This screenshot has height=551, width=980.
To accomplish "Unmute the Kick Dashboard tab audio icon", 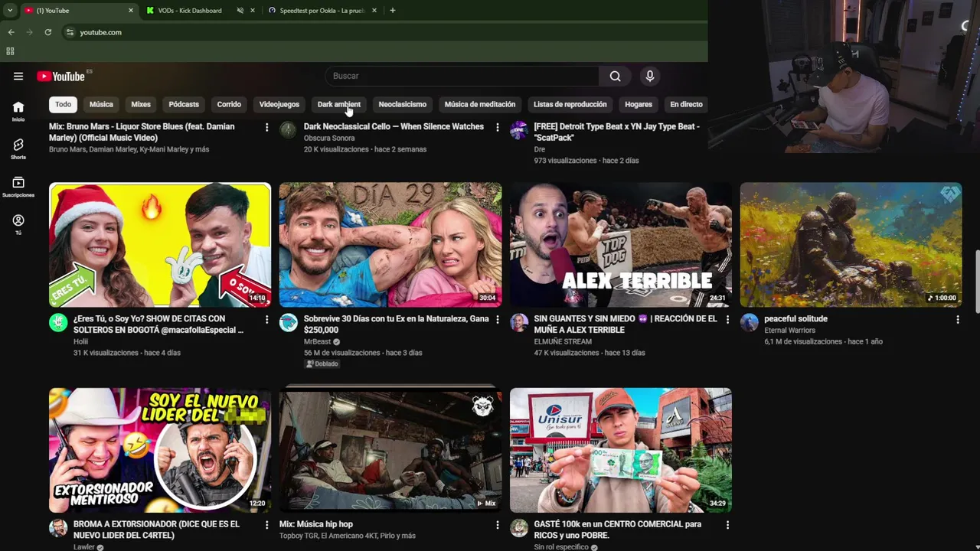I will (240, 11).
